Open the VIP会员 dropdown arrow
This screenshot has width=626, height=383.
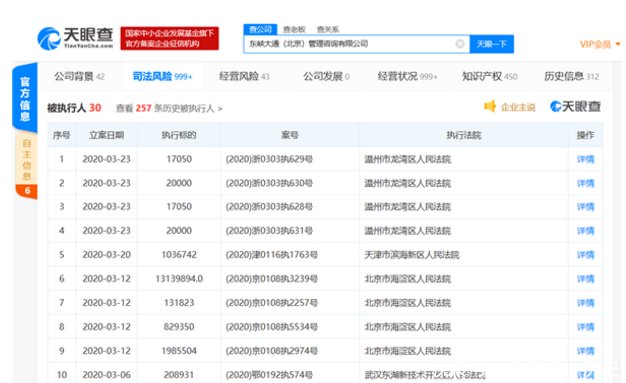point(618,44)
